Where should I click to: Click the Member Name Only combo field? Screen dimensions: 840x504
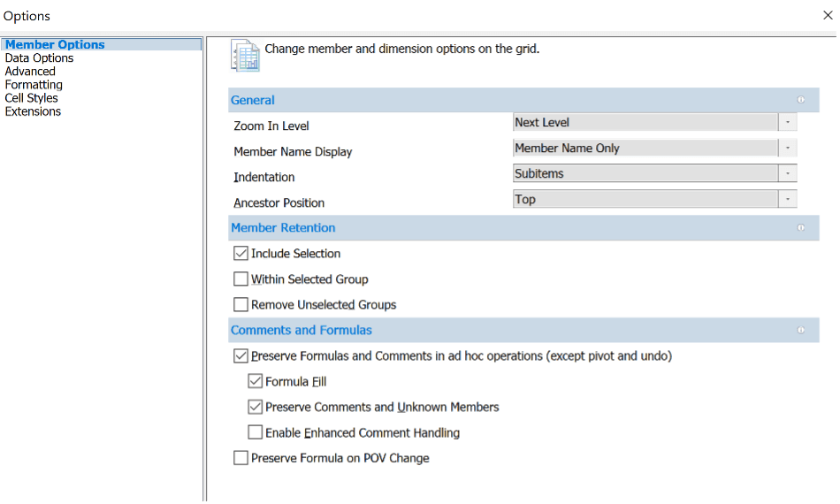click(x=645, y=148)
